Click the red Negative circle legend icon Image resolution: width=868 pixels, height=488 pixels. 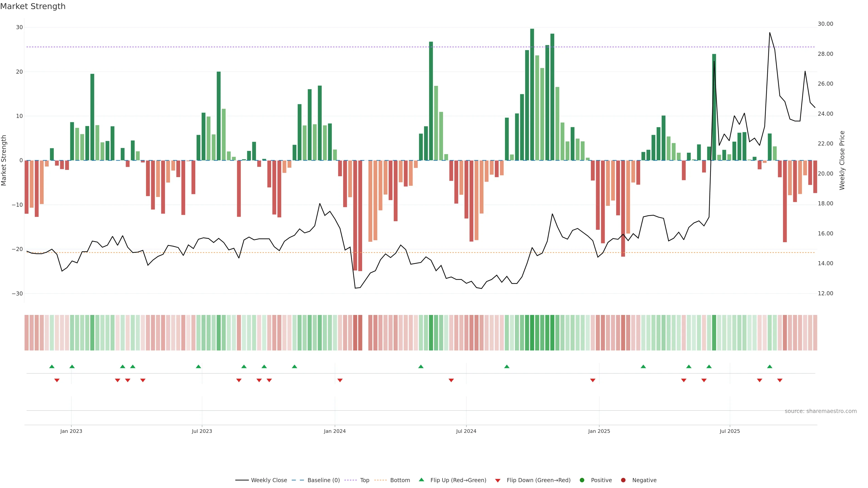(623, 480)
